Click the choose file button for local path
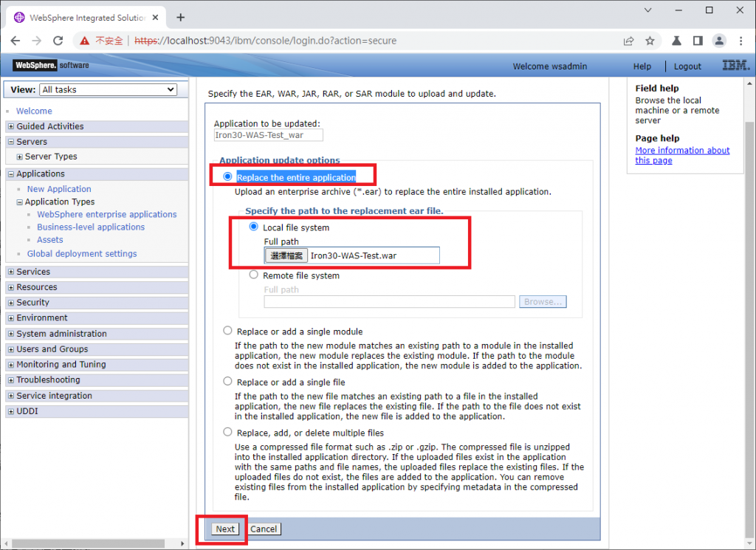The width and height of the screenshot is (756, 550). tap(286, 255)
